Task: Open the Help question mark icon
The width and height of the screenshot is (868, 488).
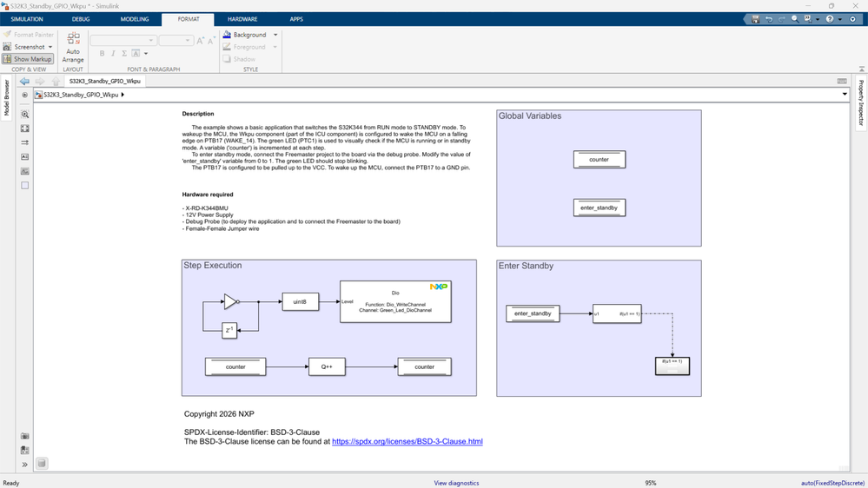Action: [x=829, y=19]
